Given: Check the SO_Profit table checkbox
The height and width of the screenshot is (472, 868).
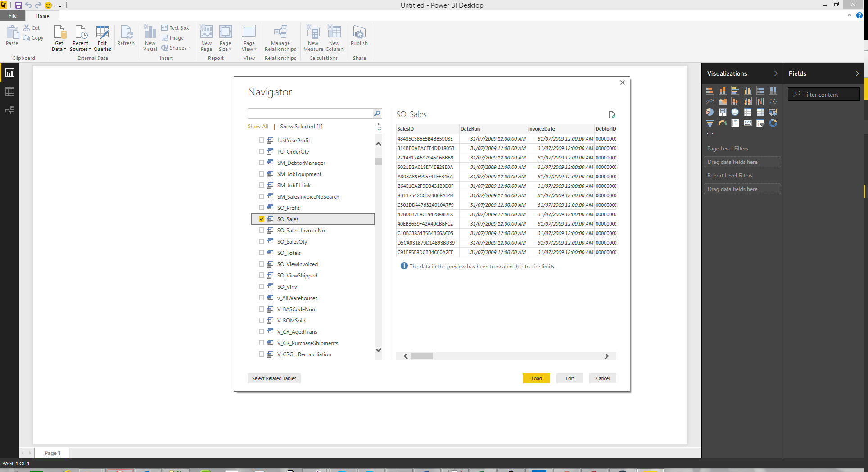Looking at the screenshot, I should (262, 208).
